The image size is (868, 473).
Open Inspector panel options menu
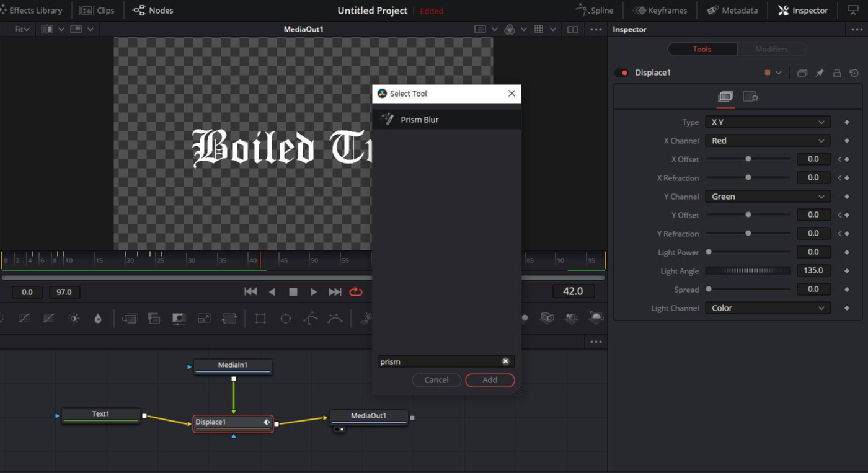click(857, 29)
